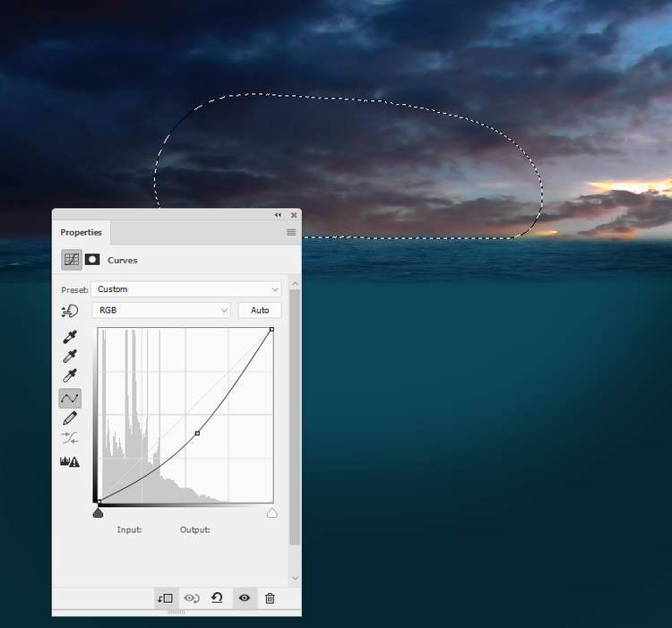Activate the on-image targeted adjustment tool
The width and height of the screenshot is (672, 628).
[69, 311]
